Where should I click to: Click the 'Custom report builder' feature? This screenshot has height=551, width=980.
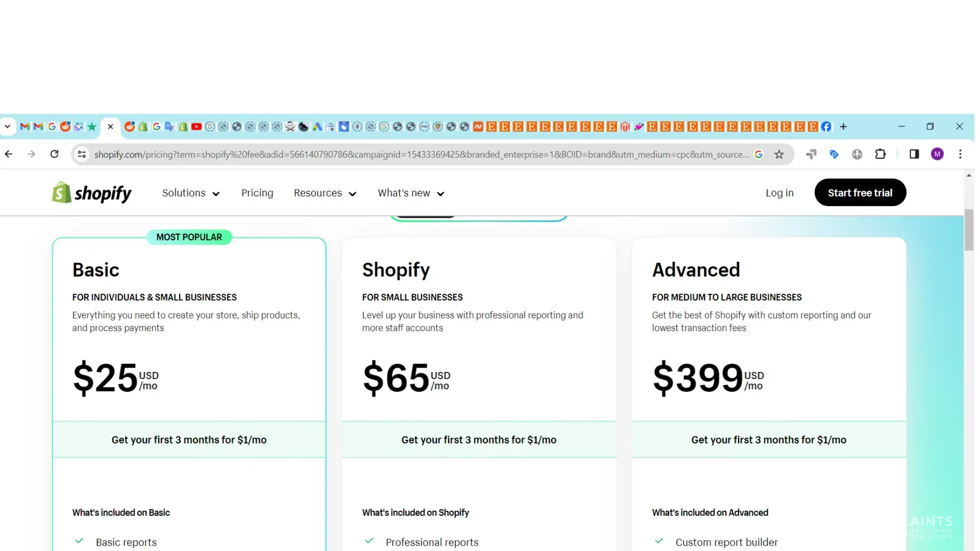[727, 542]
